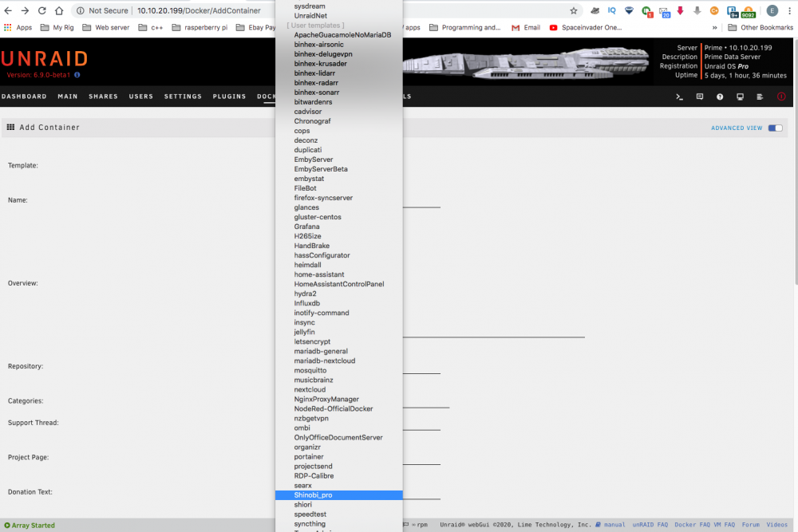Open the Chrome three-dot menu
Viewport: 798px width, 532px height.
[790, 10]
